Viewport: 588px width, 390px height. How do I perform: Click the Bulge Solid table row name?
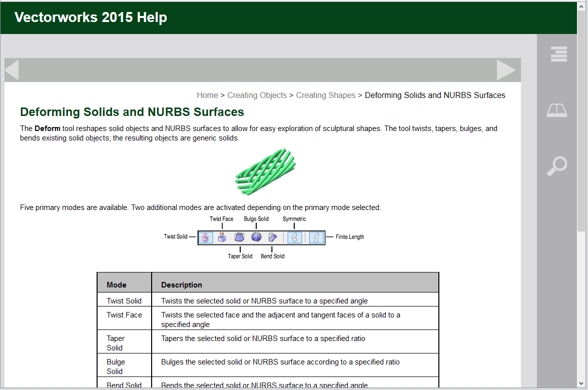click(x=116, y=367)
